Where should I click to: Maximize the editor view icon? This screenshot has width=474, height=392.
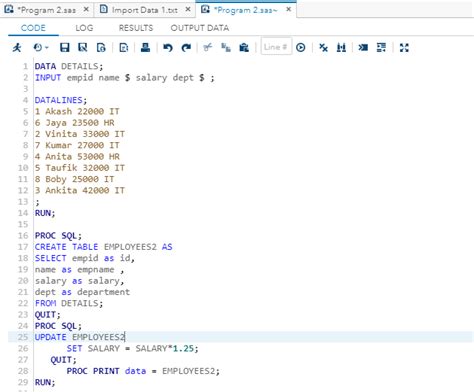[x=404, y=48]
